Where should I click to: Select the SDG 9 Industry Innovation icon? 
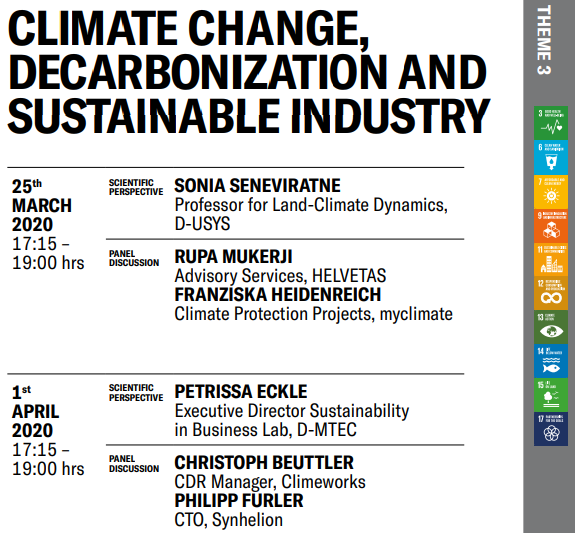pyautogui.click(x=551, y=225)
